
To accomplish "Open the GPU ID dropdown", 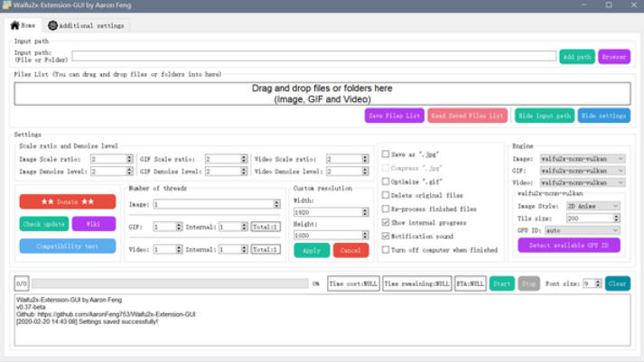I will coord(592,229).
